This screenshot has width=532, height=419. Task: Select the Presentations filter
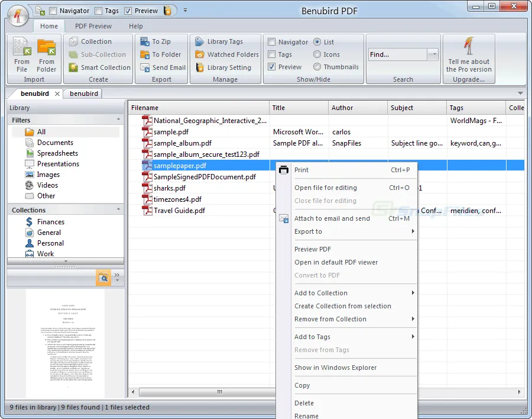52,164
